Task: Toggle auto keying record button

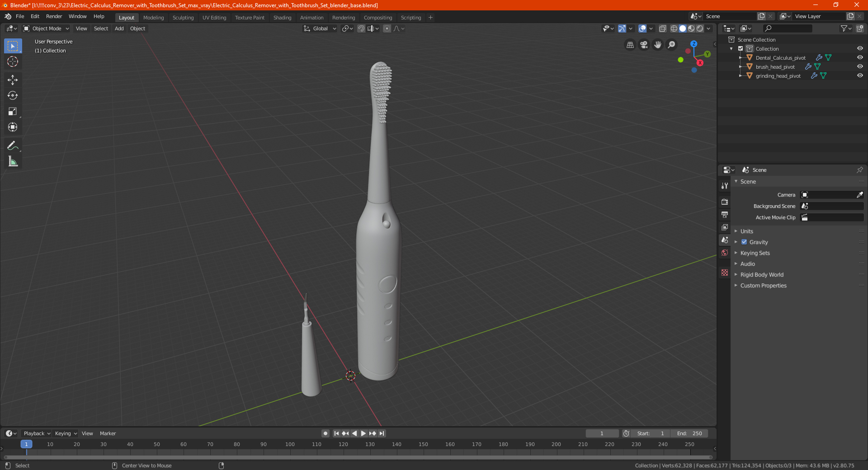Action: (325, 433)
